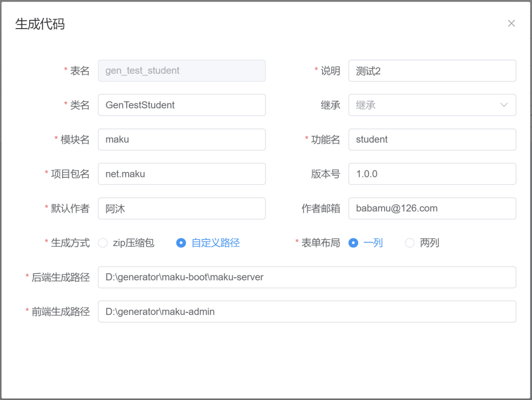Screen dimensions: 532x400
Task: Click the 生成方式 field label
Action: 70,243
